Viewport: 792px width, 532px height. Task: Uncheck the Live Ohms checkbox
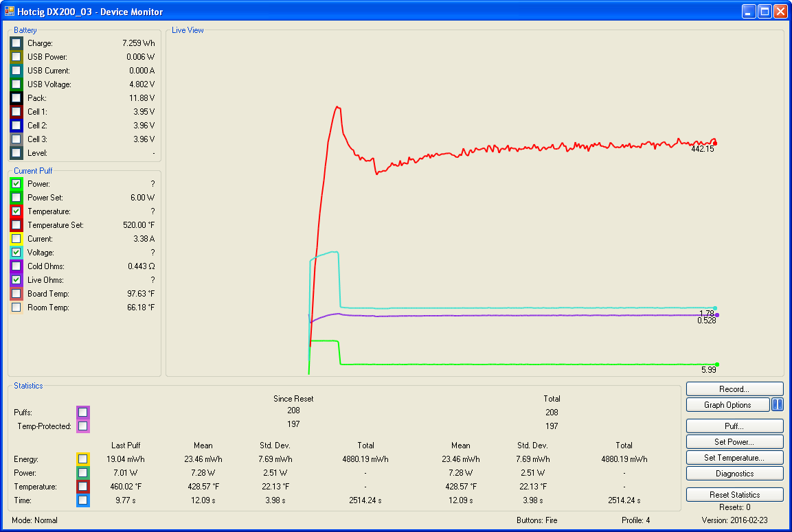click(x=16, y=280)
